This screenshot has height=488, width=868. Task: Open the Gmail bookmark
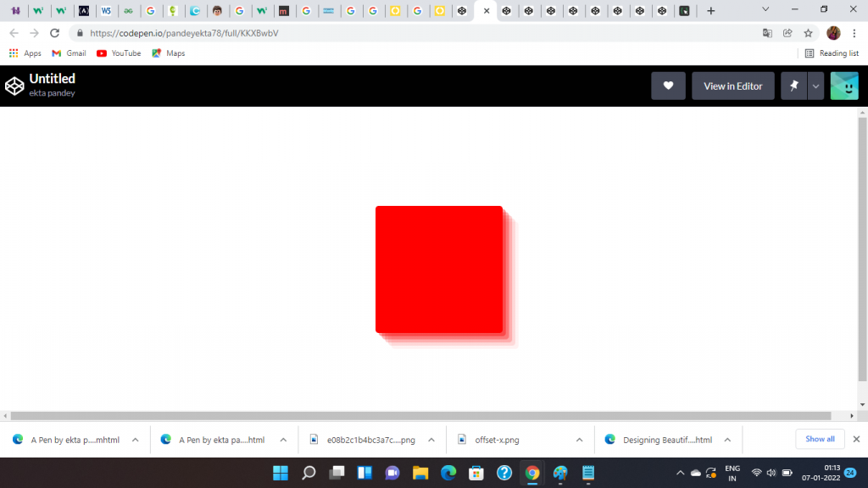pyautogui.click(x=69, y=53)
